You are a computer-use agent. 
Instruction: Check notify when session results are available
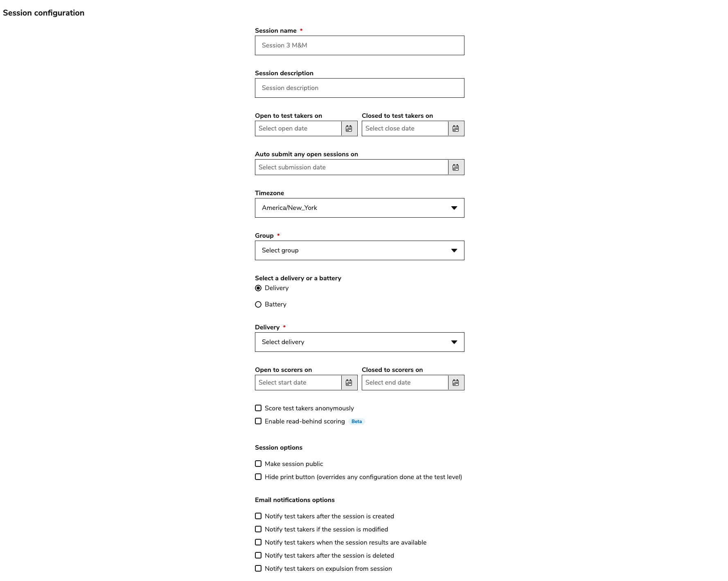(258, 542)
